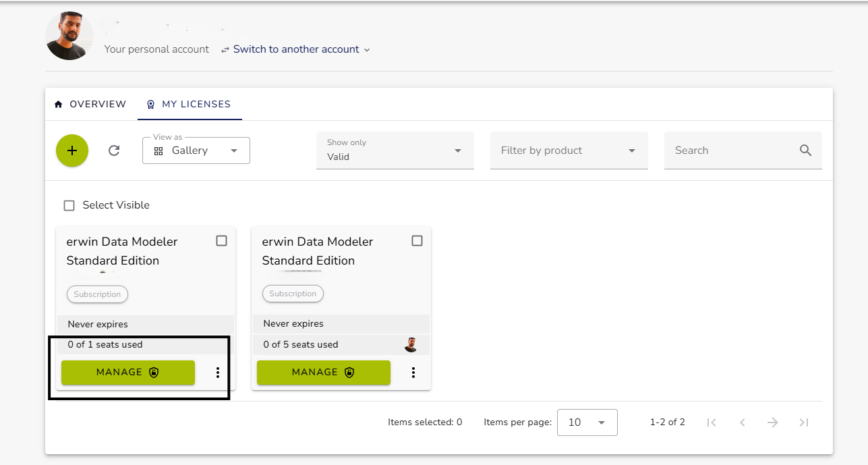Click the search magnifier icon
Image resolution: width=868 pixels, height=465 pixels.
(805, 151)
